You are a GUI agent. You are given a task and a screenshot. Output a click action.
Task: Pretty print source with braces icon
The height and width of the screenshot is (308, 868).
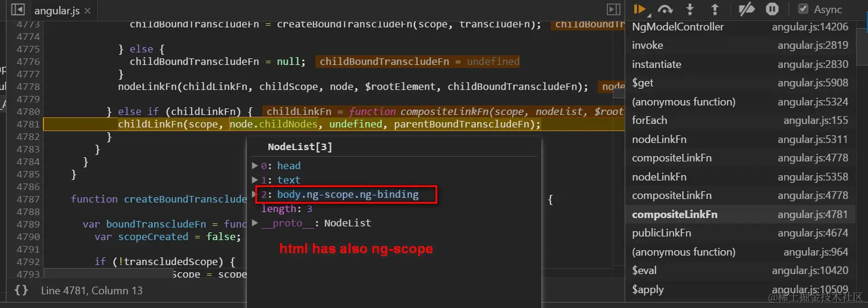point(21,290)
